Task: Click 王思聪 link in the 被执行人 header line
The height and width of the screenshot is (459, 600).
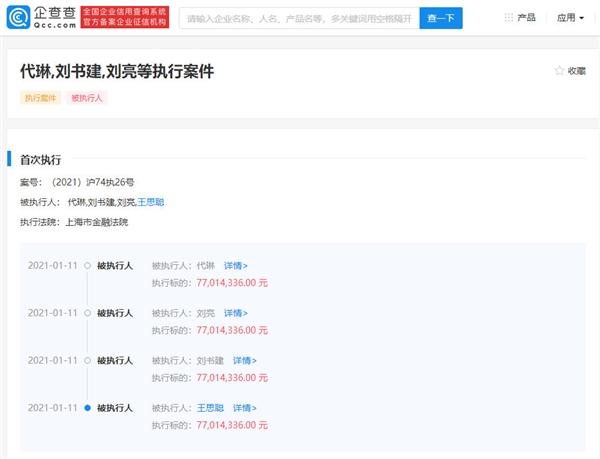Action: click(151, 202)
